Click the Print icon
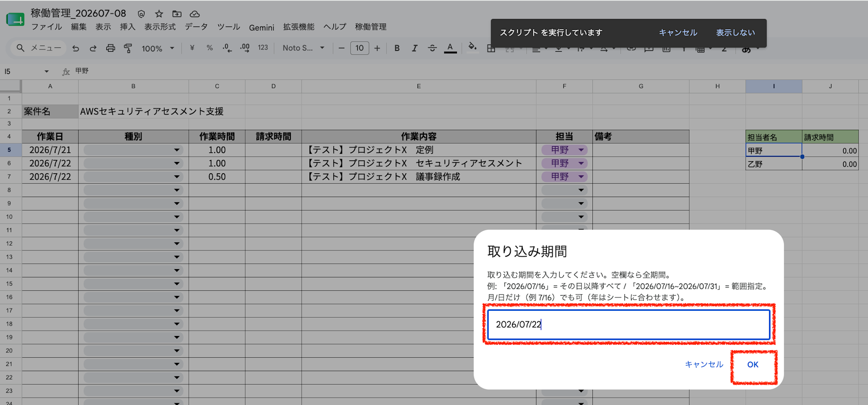868x405 pixels. tap(111, 48)
